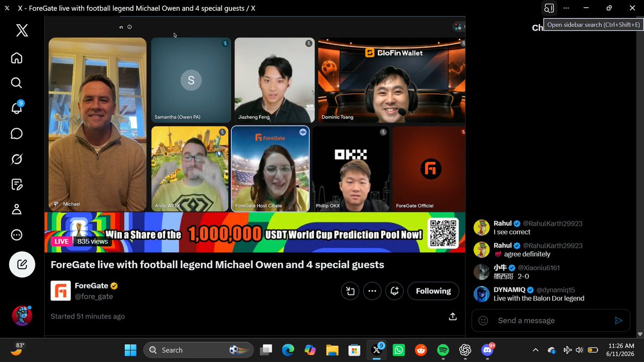Click the DYNAMIQ chat avatar
This screenshot has height=362, width=644.
(481, 293)
